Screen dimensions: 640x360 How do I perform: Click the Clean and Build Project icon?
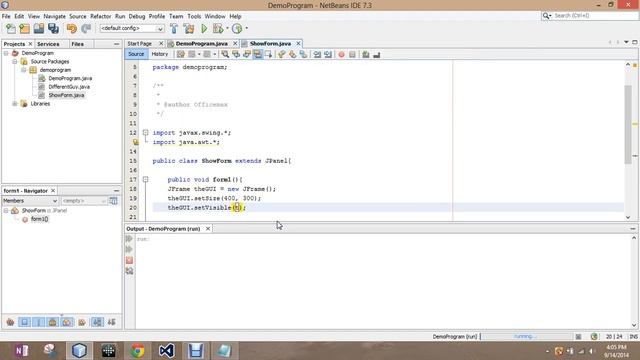189,29
